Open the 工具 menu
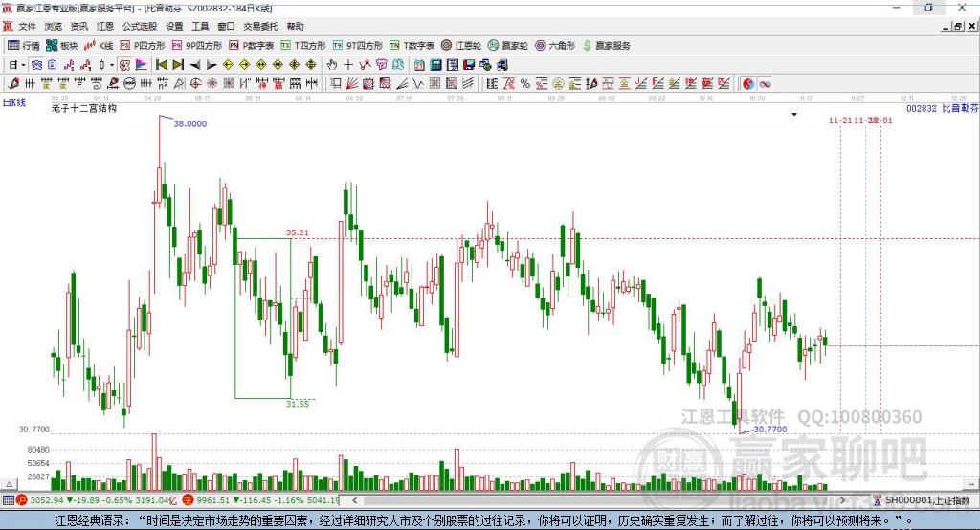 (200, 26)
